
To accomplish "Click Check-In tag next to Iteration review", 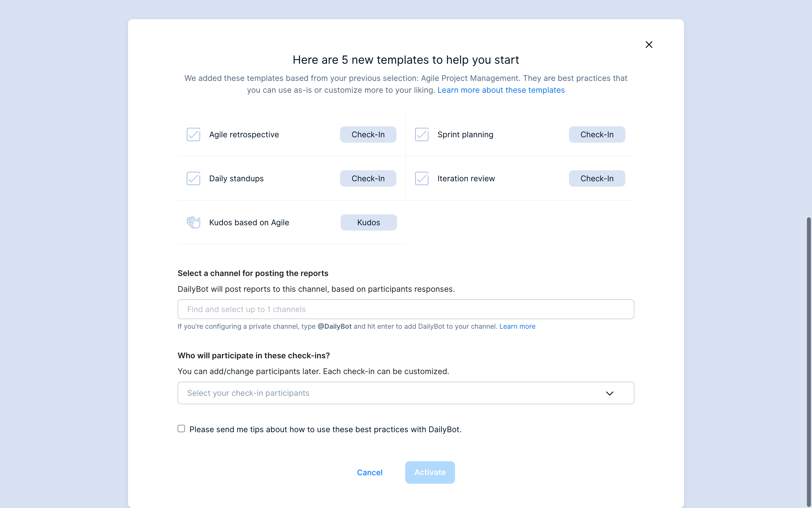I will click(597, 178).
